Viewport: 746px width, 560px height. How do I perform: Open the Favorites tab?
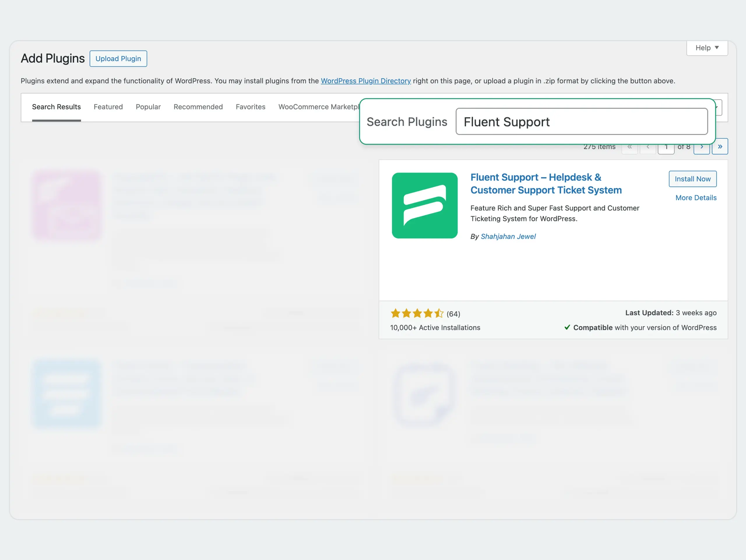[x=251, y=107]
